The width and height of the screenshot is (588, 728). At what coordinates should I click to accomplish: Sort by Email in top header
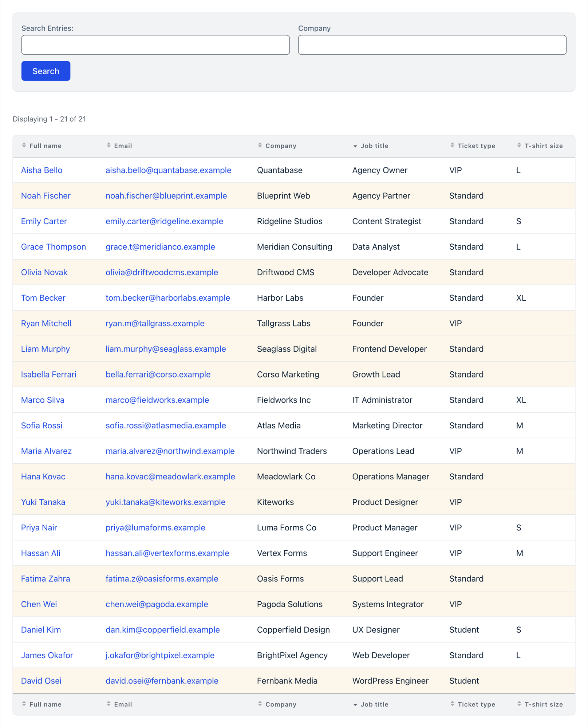[x=119, y=146]
